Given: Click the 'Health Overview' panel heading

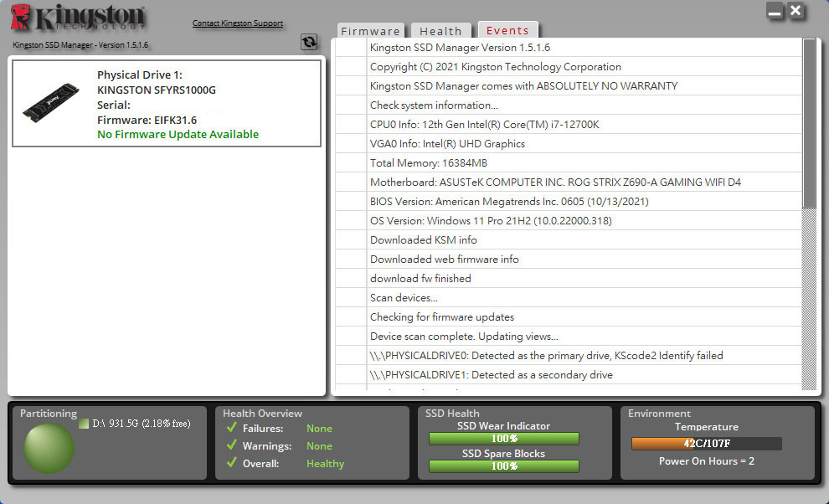Looking at the screenshot, I should click(x=262, y=414).
